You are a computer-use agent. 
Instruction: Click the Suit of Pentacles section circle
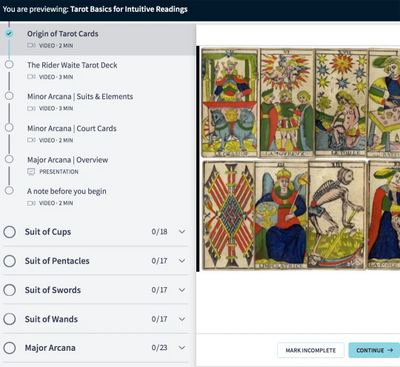[x=10, y=261]
